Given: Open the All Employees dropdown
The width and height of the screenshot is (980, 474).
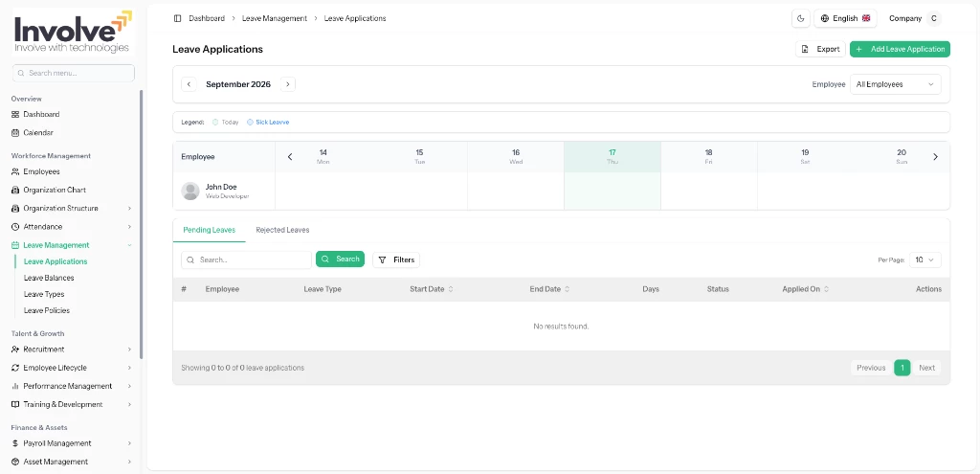Looking at the screenshot, I should 895,84.
